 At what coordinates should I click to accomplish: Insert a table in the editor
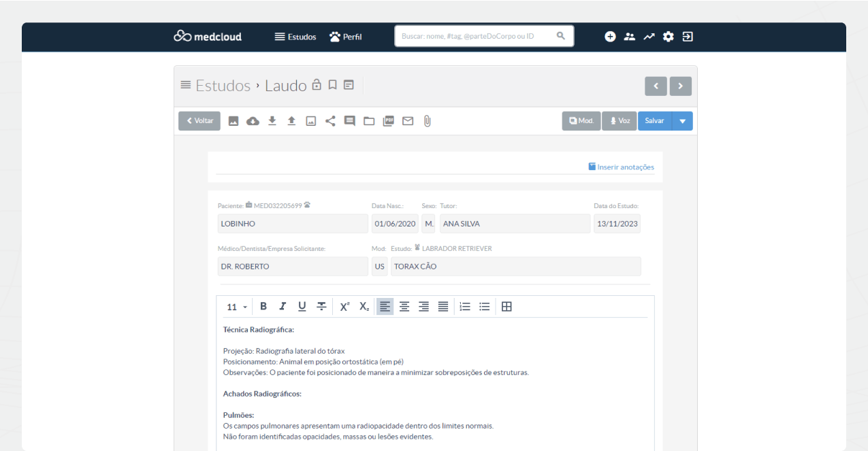(x=506, y=307)
